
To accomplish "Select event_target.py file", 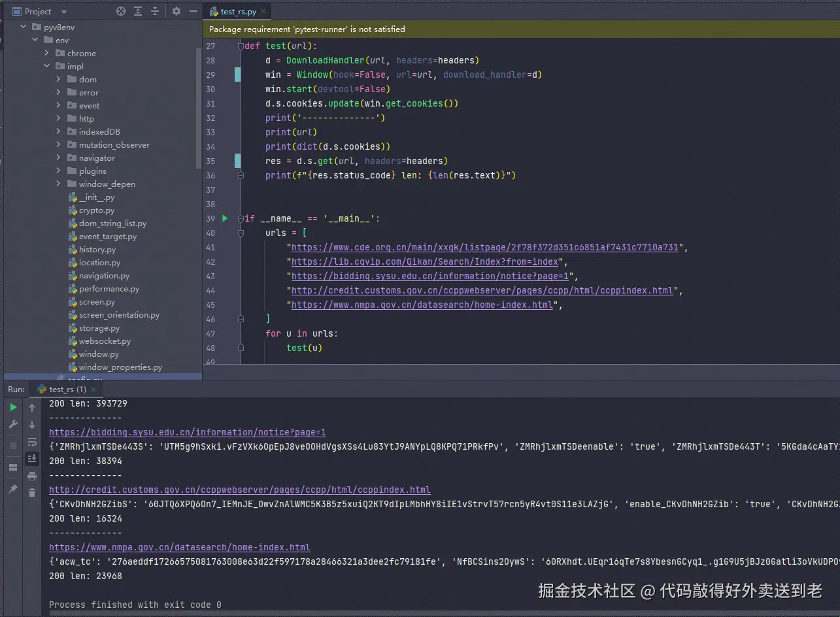I will coord(107,236).
